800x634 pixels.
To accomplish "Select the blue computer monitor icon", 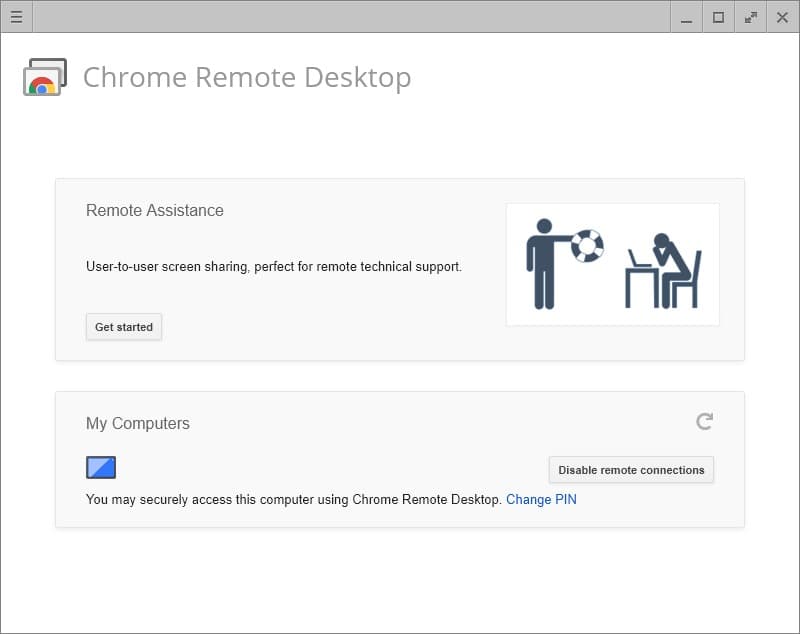I will [x=101, y=467].
